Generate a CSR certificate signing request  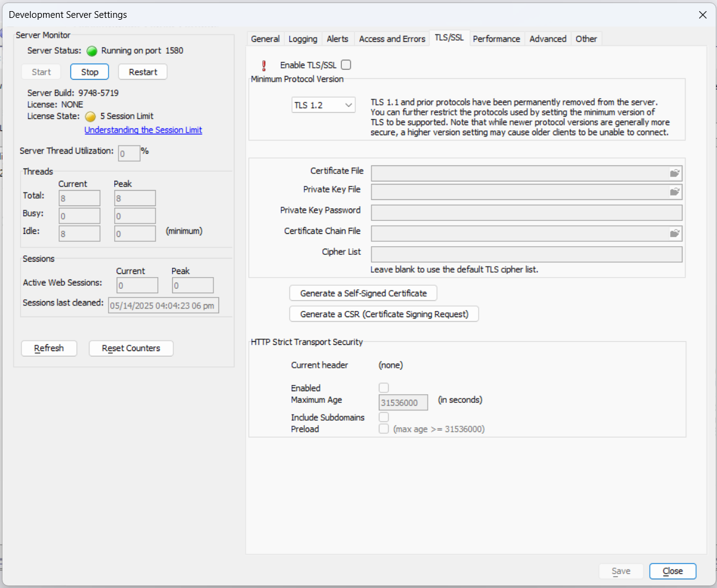click(384, 314)
